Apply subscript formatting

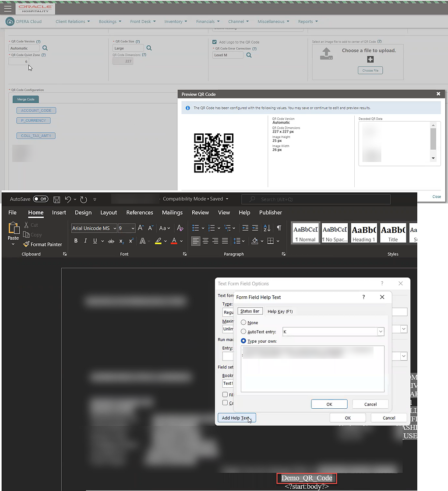pos(121,241)
